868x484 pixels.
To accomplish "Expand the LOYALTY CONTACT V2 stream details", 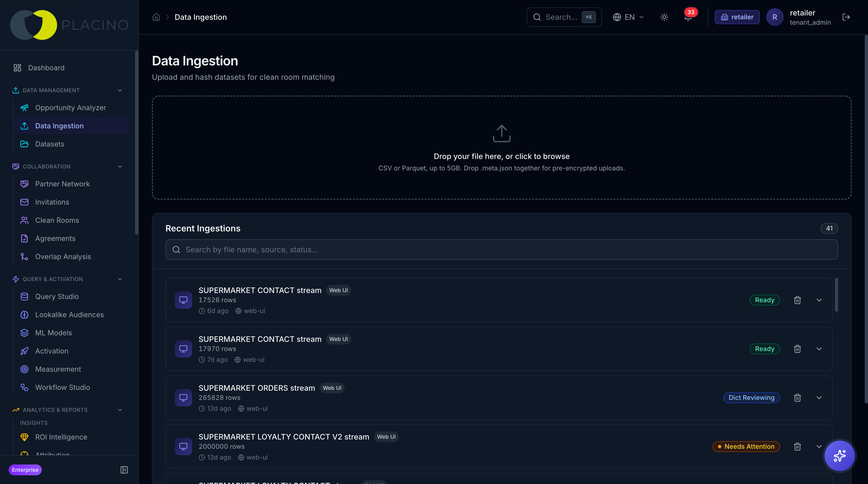I will (819, 447).
